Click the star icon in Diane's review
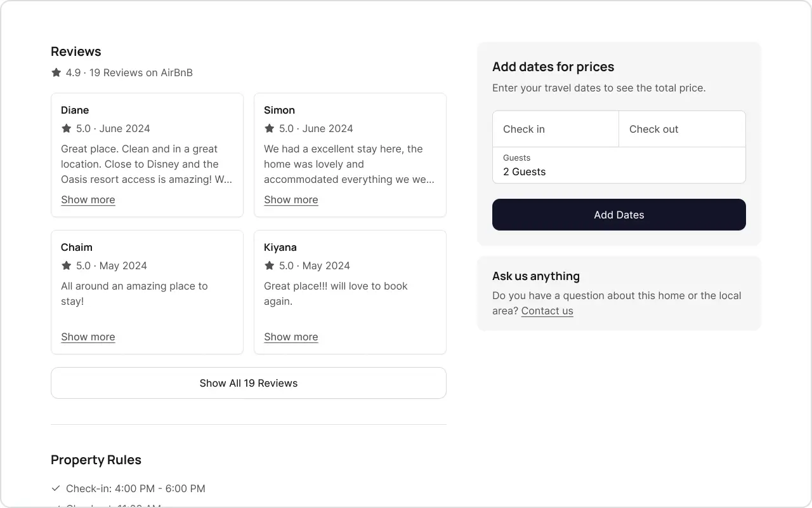This screenshot has width=812, height=508. click(x=66, y=128)
